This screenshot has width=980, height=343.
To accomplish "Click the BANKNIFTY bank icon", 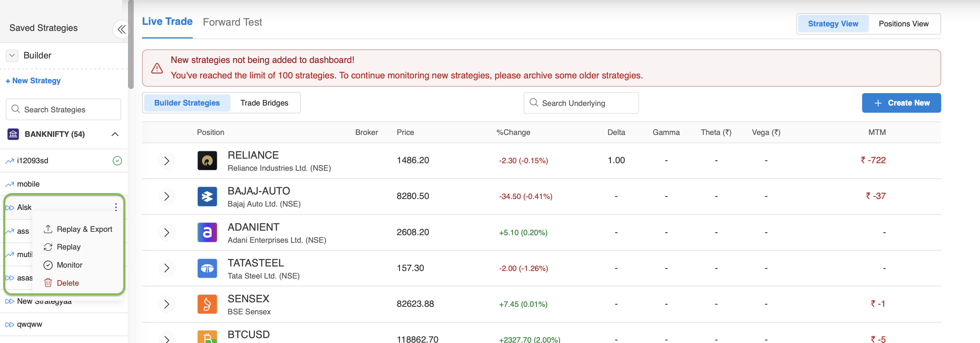I will pos(13,134).
